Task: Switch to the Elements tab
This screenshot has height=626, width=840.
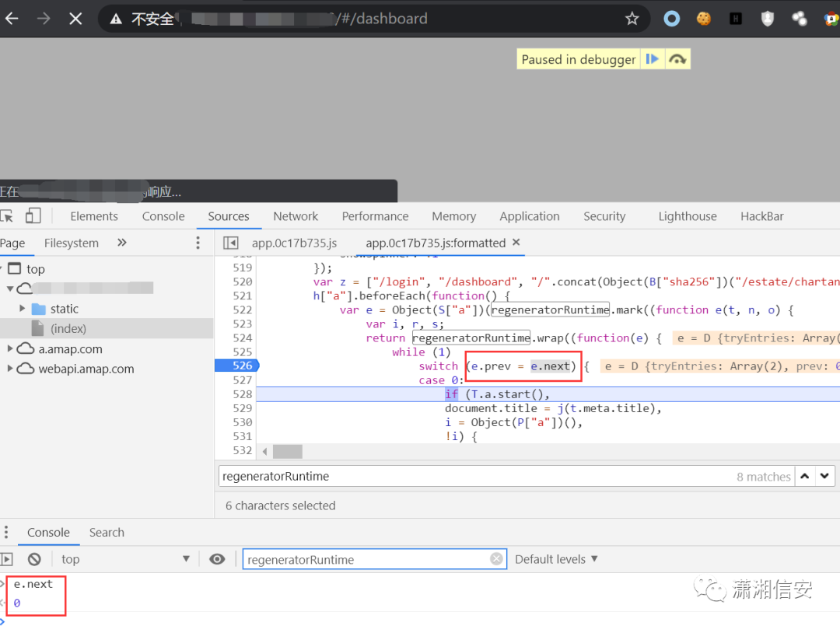Action: (x=94, y=216)
